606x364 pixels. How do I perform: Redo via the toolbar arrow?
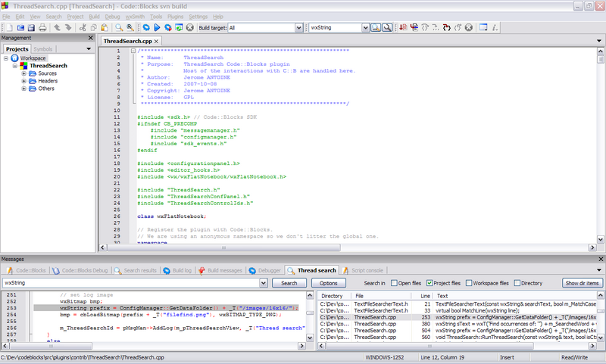click(68, 27)
